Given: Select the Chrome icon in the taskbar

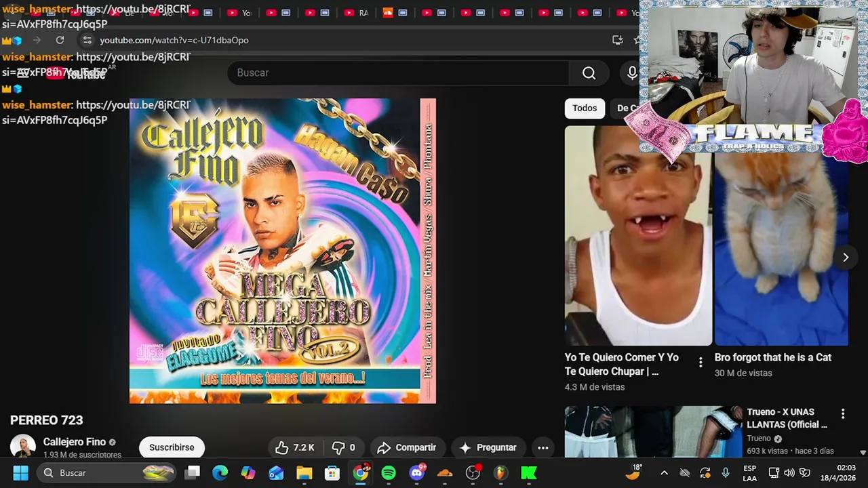Looking at the screenshot, I should click(x=361, y=473).
